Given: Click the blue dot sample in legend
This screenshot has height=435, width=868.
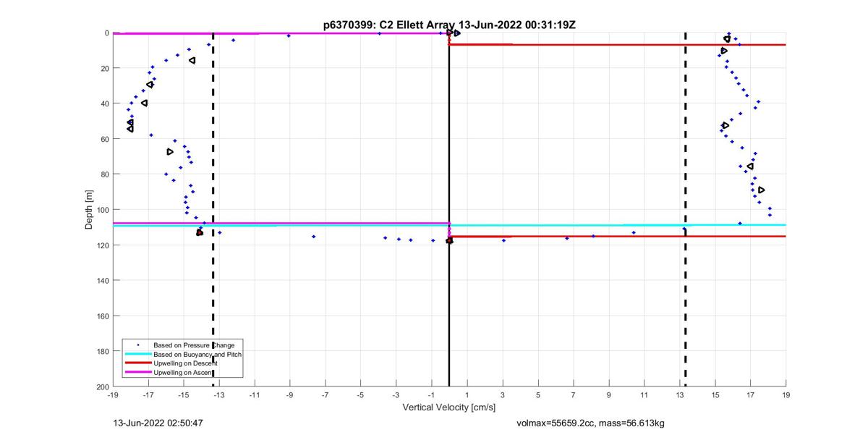Looking at the screenshot, I should 138,345.
